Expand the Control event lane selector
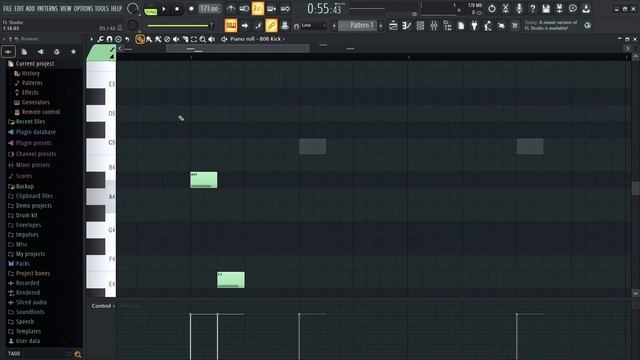Viewport: 640px width, 360px height. (103, 306)
